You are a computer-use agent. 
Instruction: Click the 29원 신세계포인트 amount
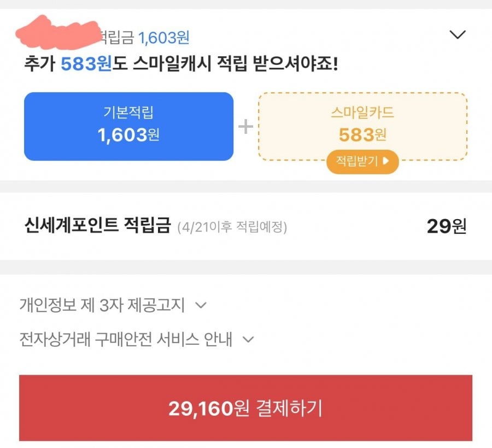(x=446, y=226)
